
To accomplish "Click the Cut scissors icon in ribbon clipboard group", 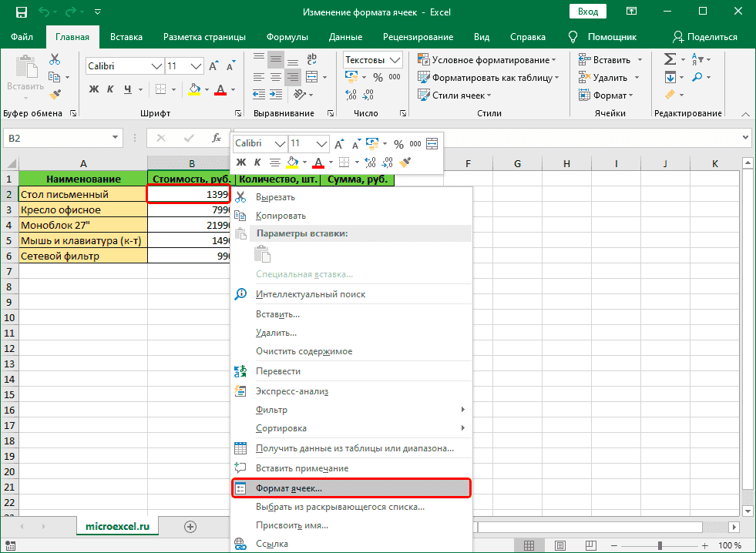I will [x=55, y=59].
